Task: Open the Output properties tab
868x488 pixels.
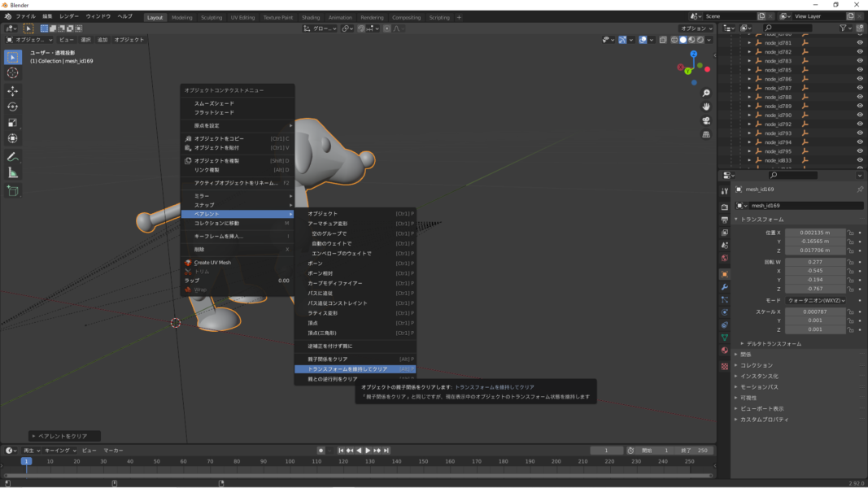Action: coord(725,220)
